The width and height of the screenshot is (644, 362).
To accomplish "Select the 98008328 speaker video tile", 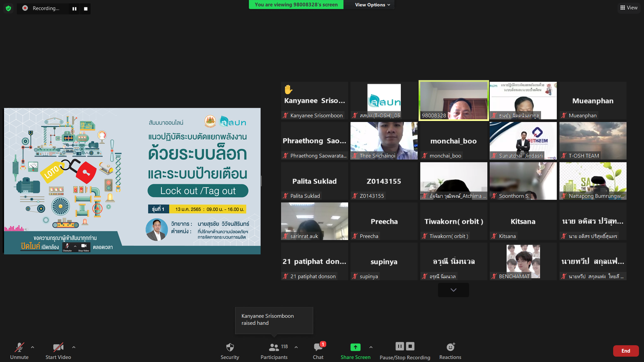I will coord(454,101).
